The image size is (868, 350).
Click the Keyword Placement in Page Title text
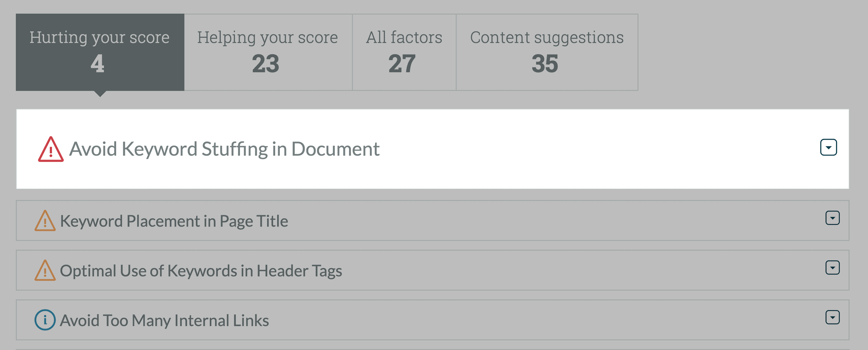174,221
